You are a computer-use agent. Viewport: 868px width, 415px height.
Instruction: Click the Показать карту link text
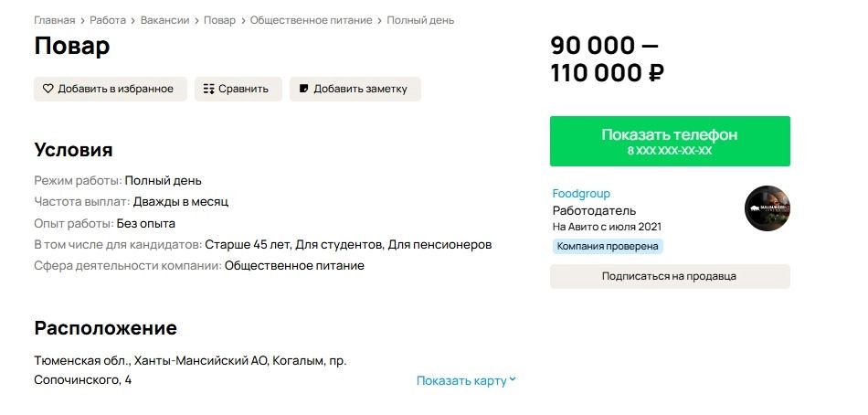[460, 380]
